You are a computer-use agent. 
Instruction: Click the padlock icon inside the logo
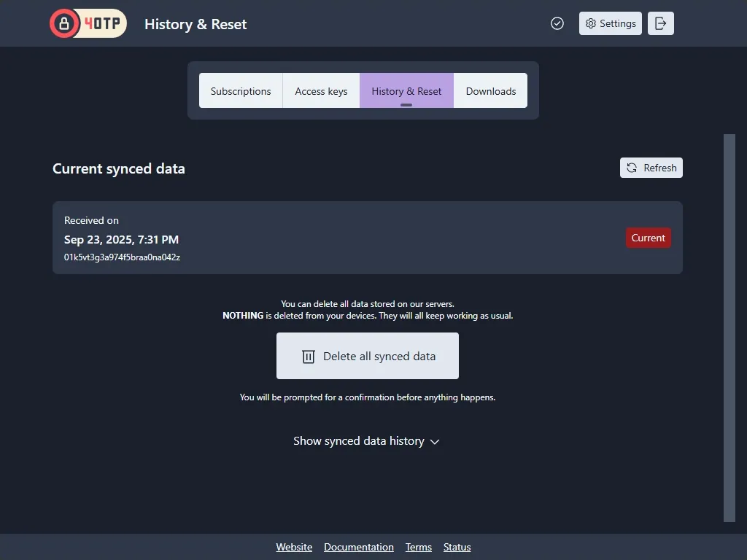[x=65, y=23]
